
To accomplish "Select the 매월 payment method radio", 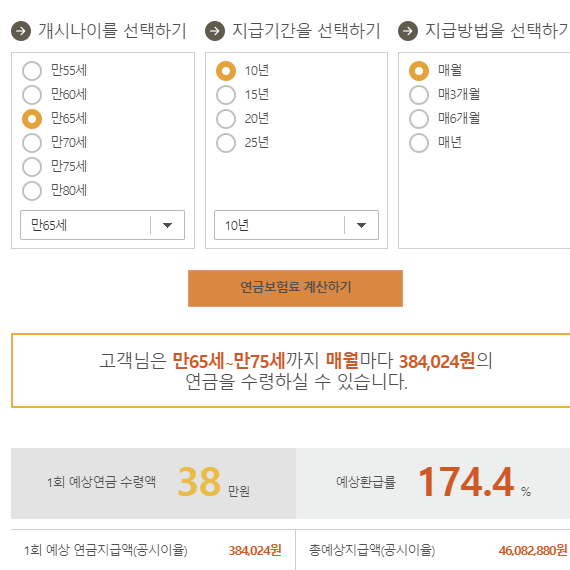I will point(419,71).
